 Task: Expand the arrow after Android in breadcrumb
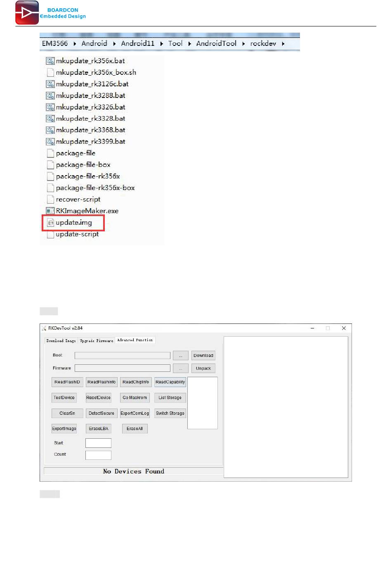tap(114, 44)
